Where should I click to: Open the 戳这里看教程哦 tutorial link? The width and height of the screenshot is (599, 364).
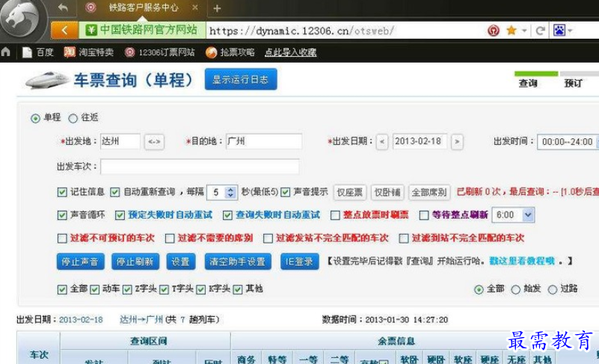click(522, 262)
